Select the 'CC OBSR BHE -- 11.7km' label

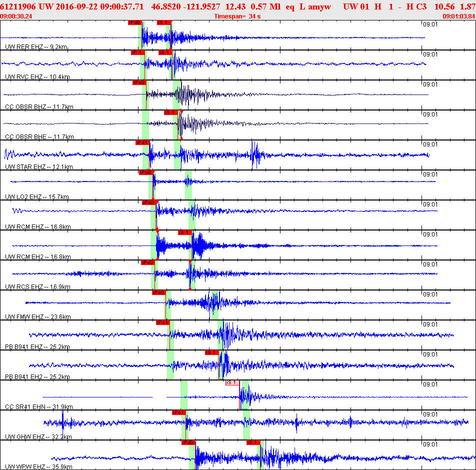[39, 137]
